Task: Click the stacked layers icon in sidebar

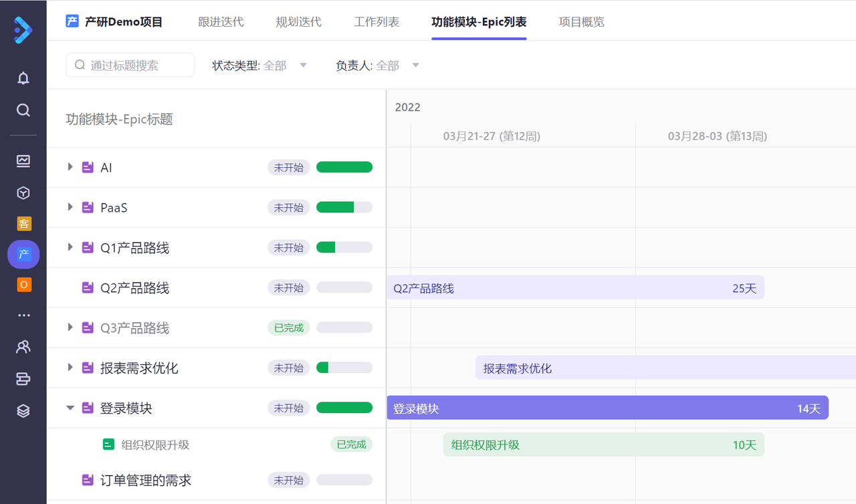Action: [x=23, y=411]
